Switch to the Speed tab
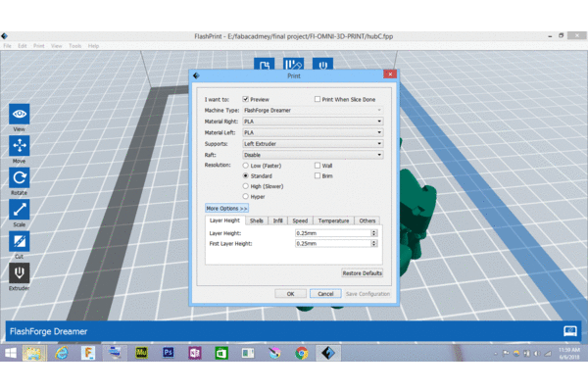 click(x=300, y=220)
